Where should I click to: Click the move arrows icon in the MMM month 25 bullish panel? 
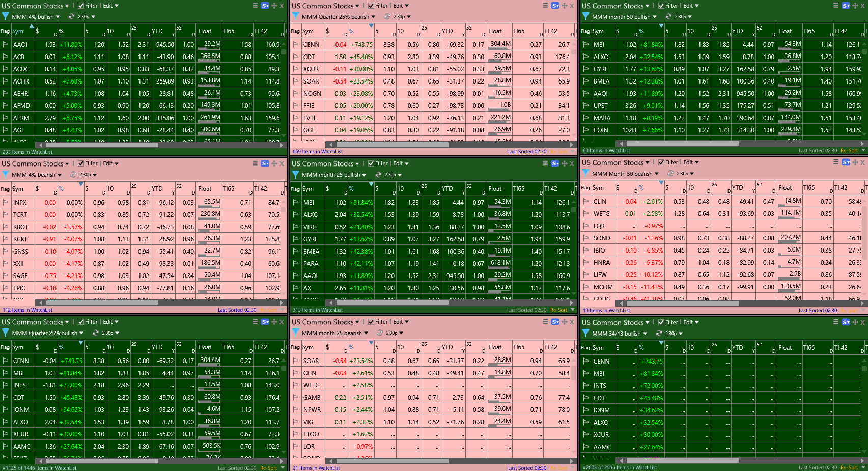pos(565,163)
